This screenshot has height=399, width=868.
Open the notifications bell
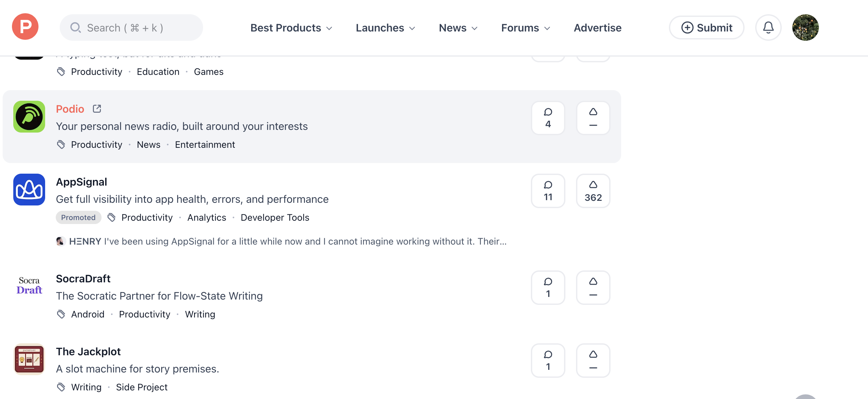768,28
